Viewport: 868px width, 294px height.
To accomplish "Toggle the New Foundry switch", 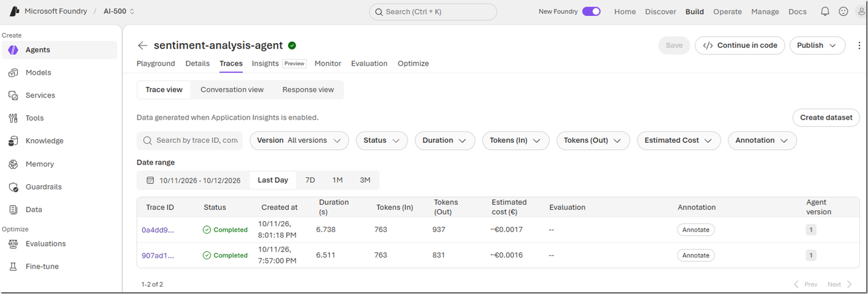I will click(591, 11).
